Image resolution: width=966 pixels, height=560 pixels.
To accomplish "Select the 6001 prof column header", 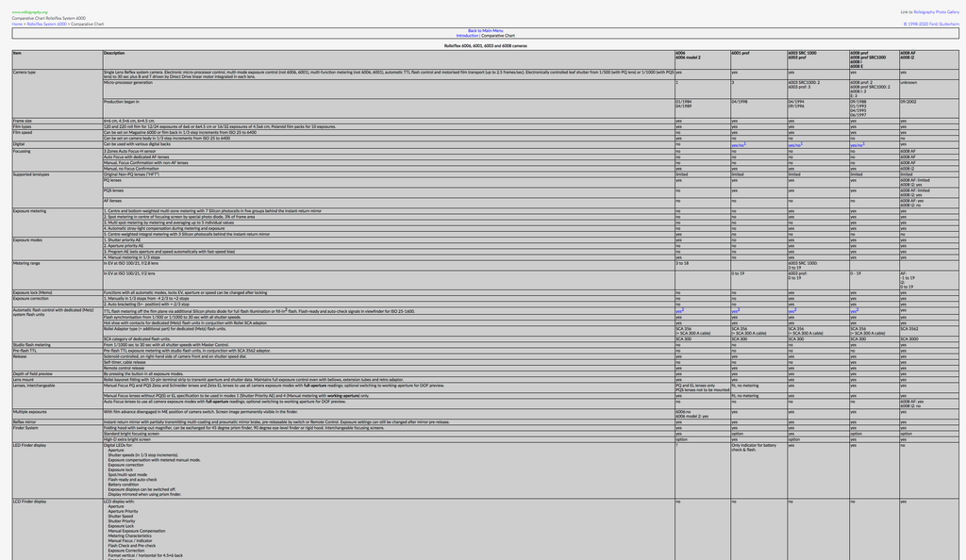I will click(x=740, y=54).
